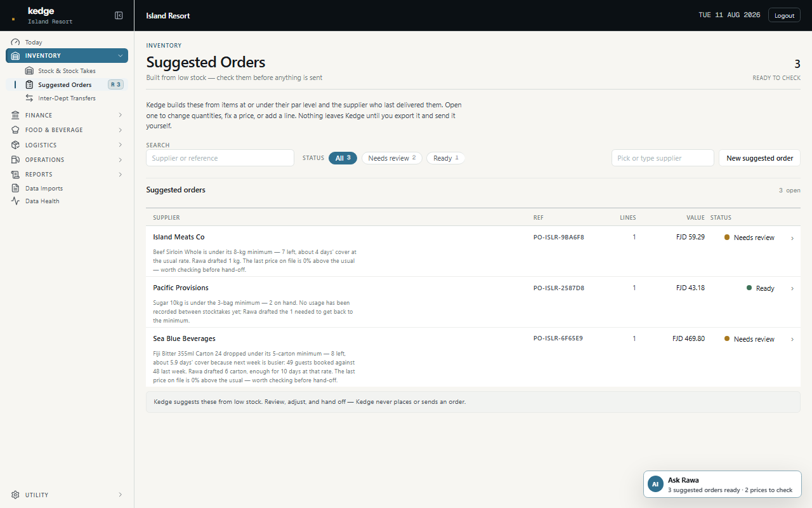
Task: Click Pacific Provisions Ready status
Action: click(760, 288)
